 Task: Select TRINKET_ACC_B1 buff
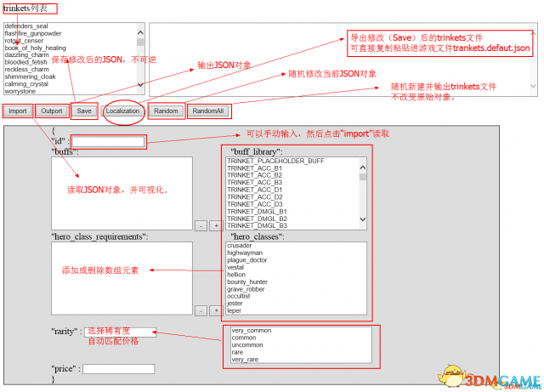coord(255,168)
